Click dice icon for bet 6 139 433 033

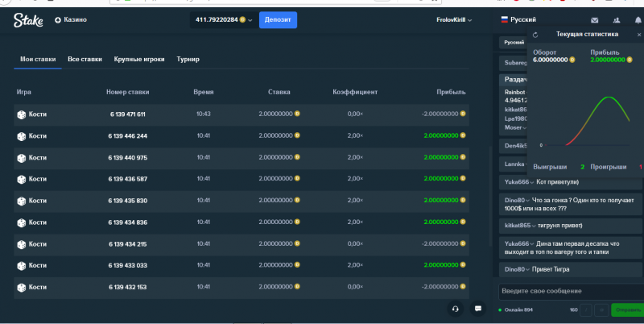[22, 266]
